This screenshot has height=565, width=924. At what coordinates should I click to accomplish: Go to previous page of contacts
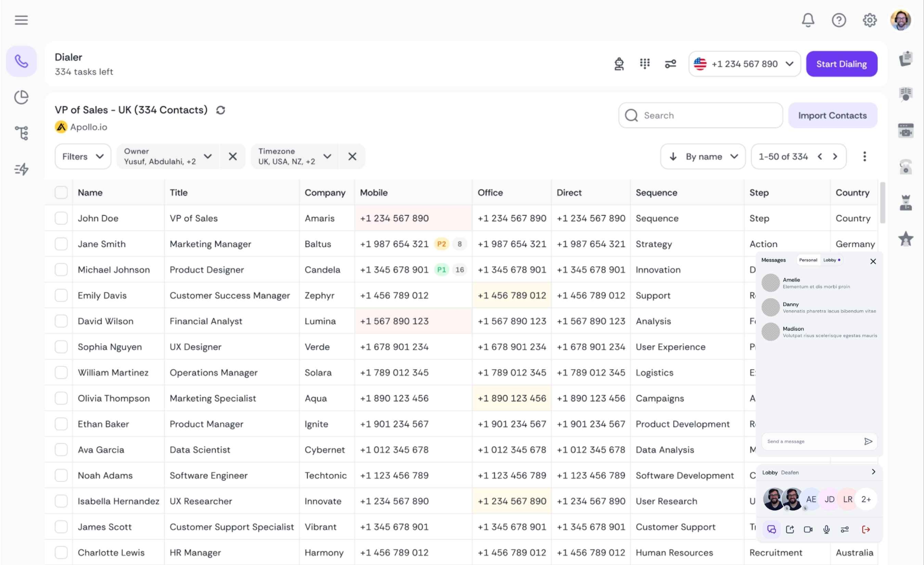coord(820,157)
